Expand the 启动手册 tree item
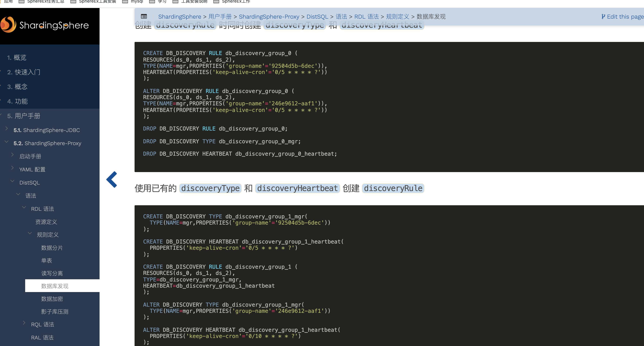Viewport: 644px width, 346px height. click(13, 155)
